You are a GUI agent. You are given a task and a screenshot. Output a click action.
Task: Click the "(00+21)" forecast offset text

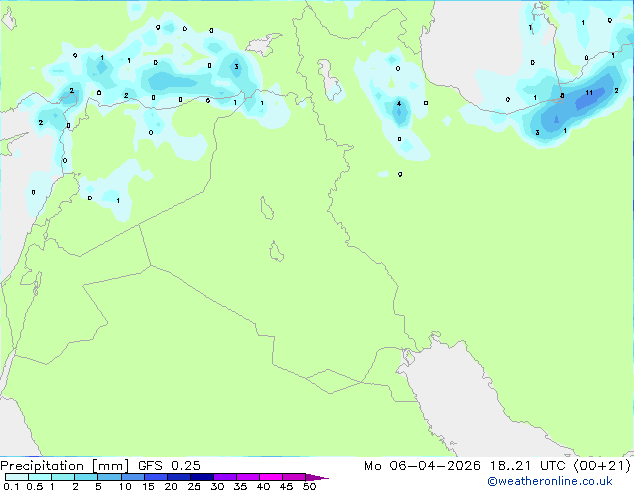coord(602,466)
